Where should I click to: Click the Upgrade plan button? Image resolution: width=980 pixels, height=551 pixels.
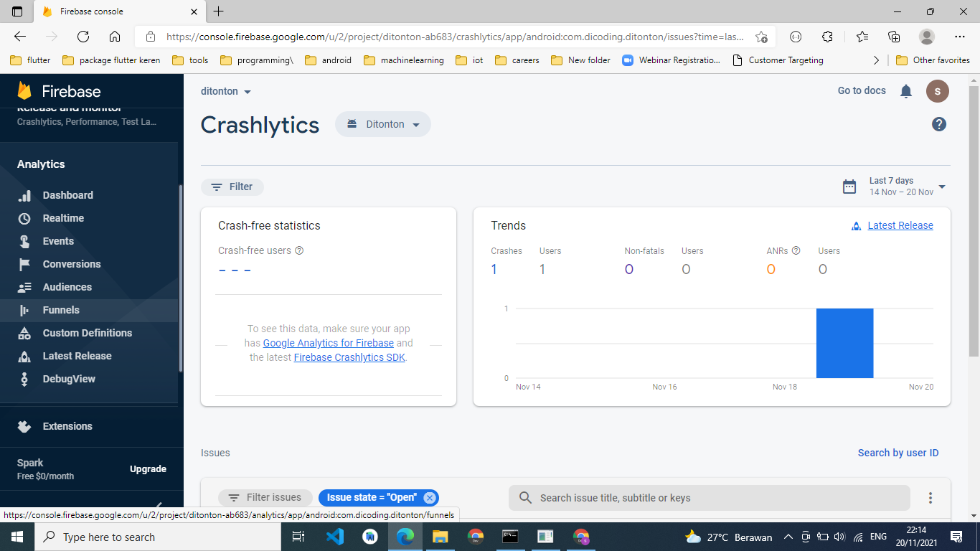pyautogui.click(x=148, y=469)
